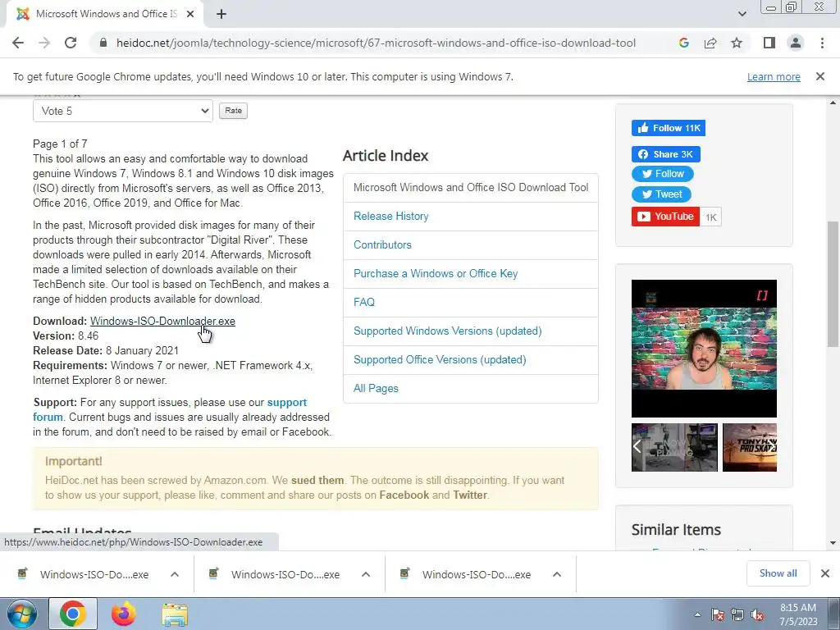Select the Tony Hawk Pro Skater thumbnail

pos(750,447)
